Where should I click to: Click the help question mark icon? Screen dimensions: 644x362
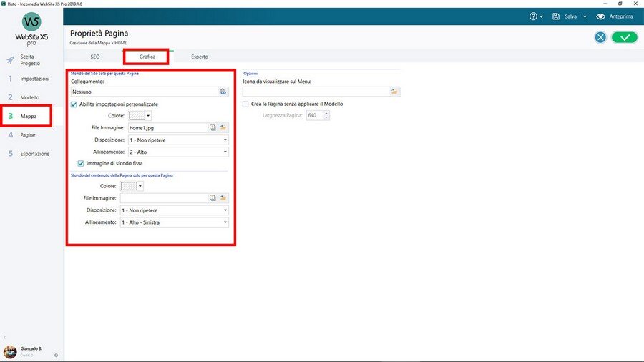[x=533, y=16]
